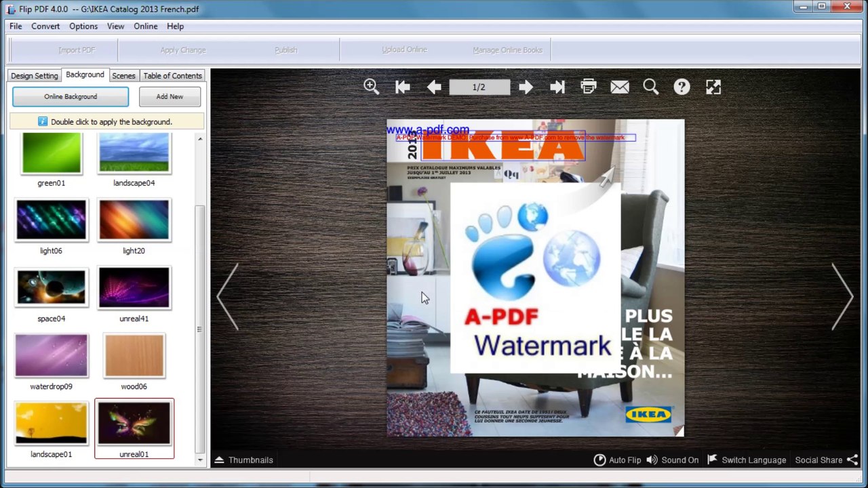Screen dimensions: 868x488
Task: Select green01 background thumbnail
Action: pos(52,153)
